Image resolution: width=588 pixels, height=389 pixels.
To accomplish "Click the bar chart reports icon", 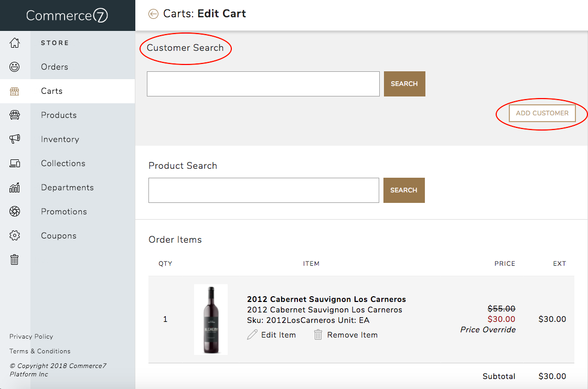I will click(15, 187).
